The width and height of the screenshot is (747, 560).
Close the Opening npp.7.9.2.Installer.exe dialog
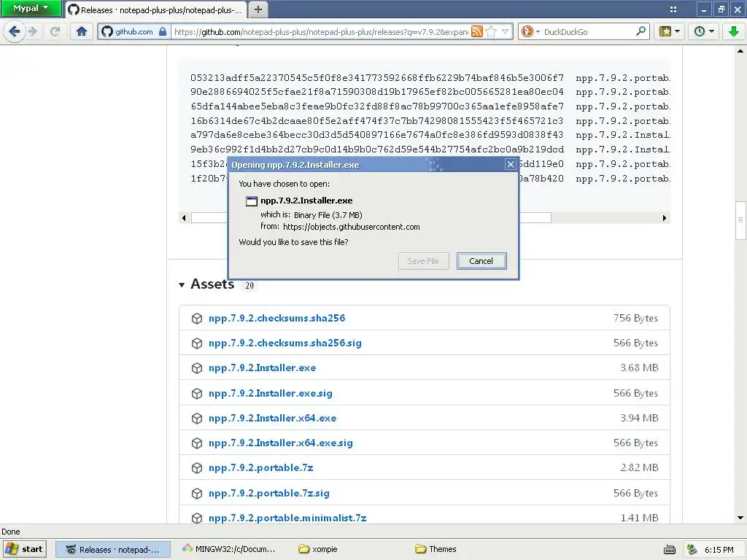pos(510,164)
